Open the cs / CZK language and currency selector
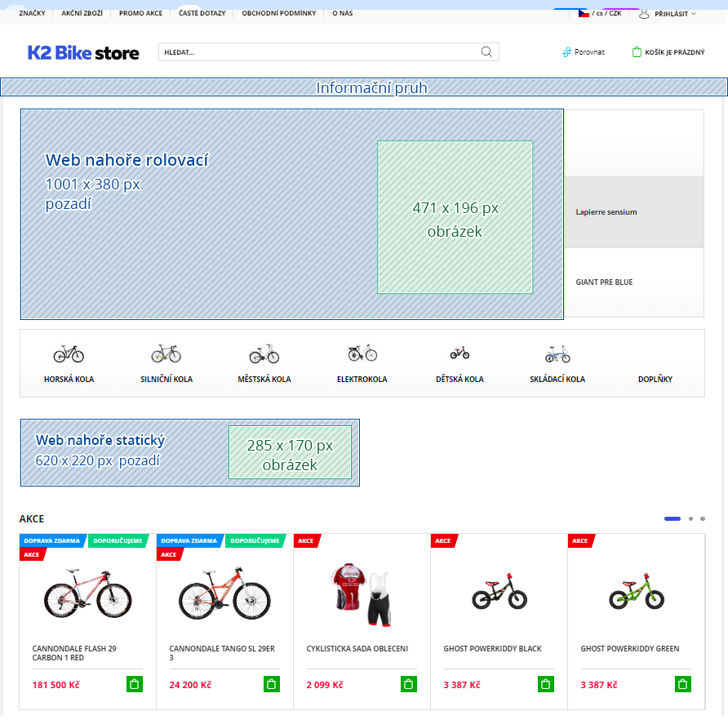 tap(601, 12)
